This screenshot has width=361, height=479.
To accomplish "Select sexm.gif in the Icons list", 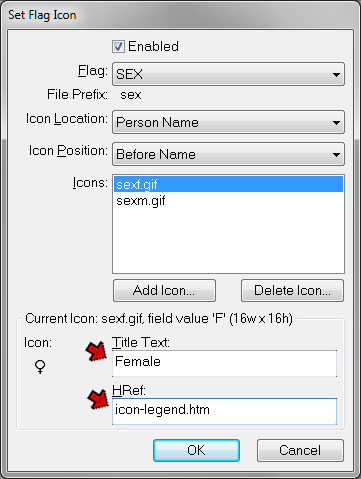I will (228, 201).
